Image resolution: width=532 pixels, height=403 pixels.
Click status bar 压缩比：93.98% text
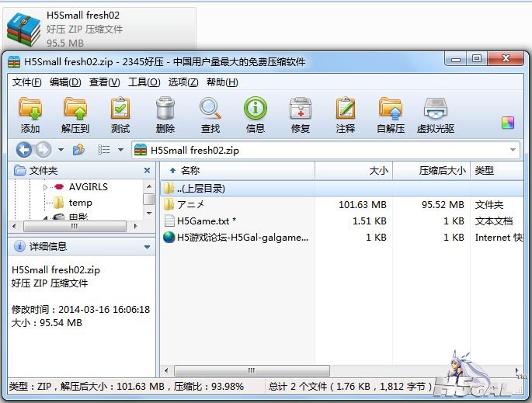(209, 387)
